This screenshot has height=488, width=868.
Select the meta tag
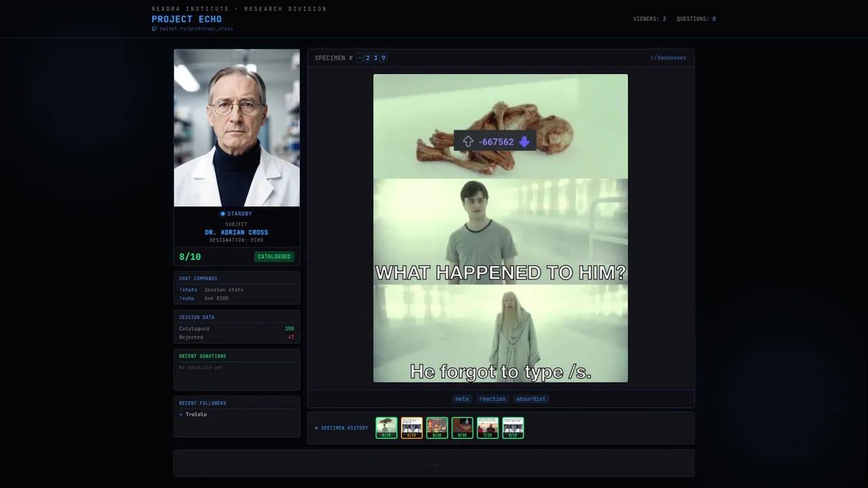tap(462, 399)
